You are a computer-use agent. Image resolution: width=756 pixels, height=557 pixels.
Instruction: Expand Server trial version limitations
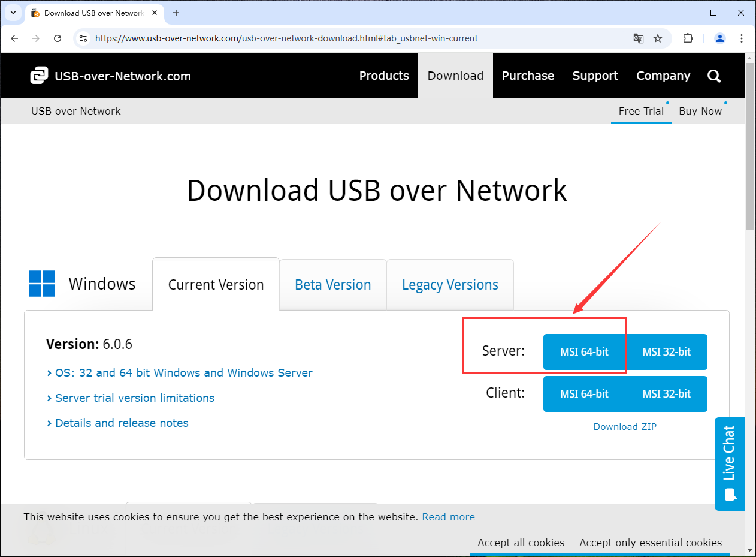pyautogui.click(x=135, y=398)
